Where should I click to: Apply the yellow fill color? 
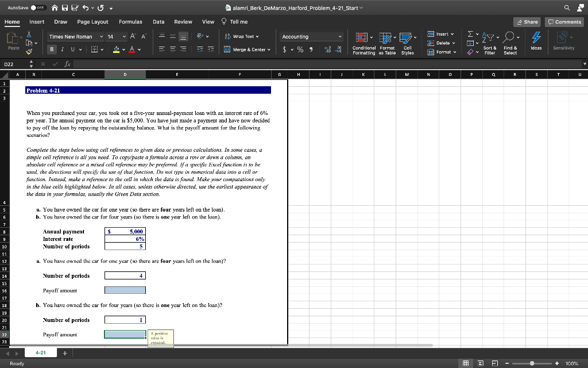pos(116,49)
